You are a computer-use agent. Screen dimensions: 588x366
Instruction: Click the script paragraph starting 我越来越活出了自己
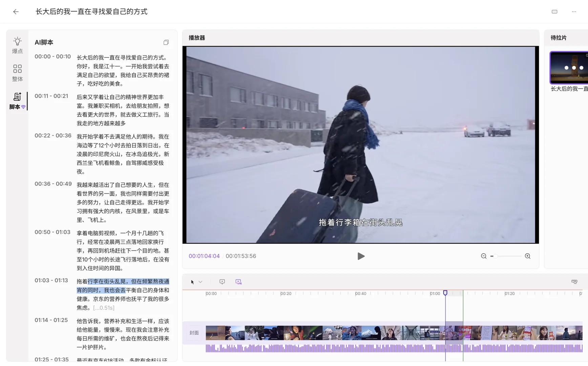click(x=123, y=202)
